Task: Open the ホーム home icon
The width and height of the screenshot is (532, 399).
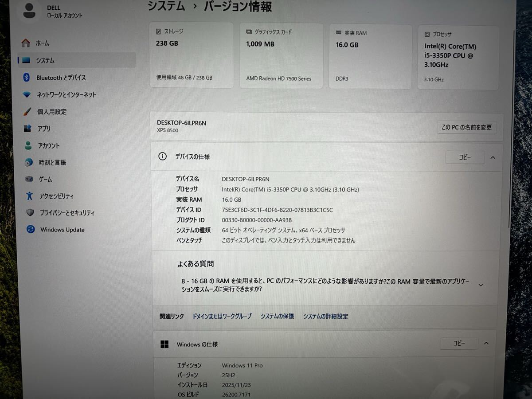Action: 26,43
